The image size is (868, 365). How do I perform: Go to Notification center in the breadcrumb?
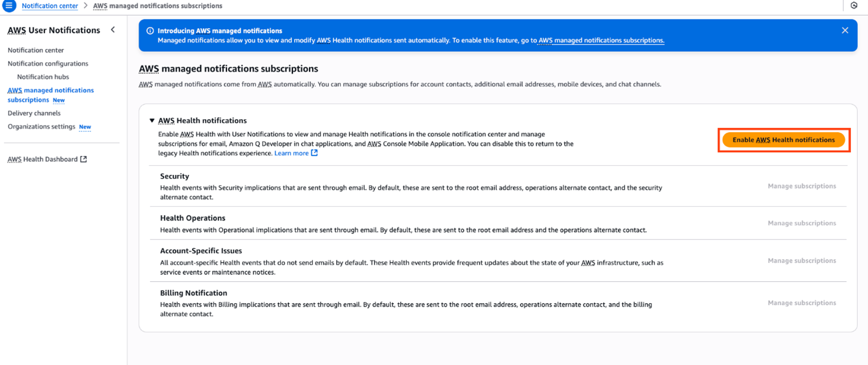pos(50,6)
